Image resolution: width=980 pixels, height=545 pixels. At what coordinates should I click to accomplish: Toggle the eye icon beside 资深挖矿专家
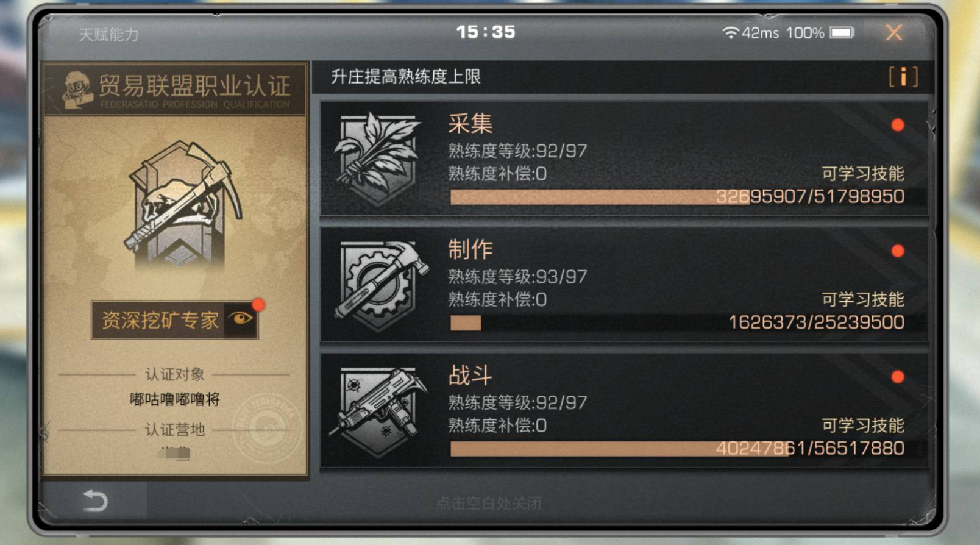pyautogui.click(x=240, y=319)
